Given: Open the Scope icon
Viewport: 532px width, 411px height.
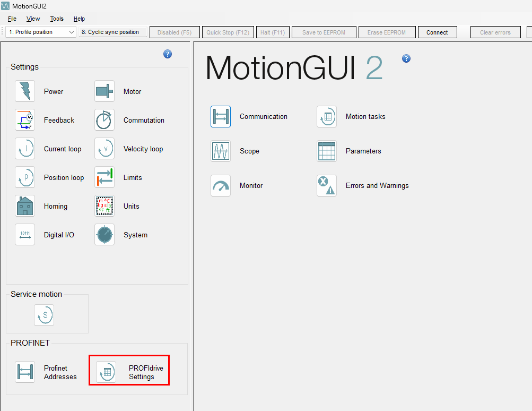Looking at the screenshot, I should click(x=221, y=151).
